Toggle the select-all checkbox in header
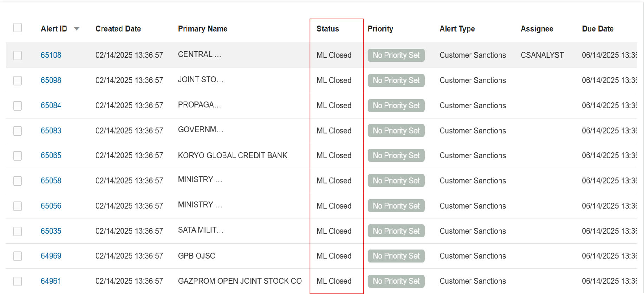644x294 pixels. click(x=18, y=28)
